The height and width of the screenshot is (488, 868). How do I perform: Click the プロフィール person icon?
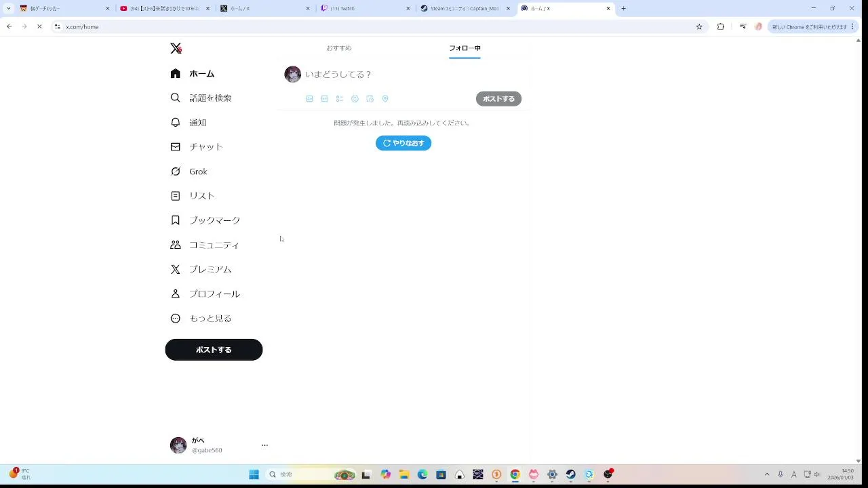(x=176, y=293)
